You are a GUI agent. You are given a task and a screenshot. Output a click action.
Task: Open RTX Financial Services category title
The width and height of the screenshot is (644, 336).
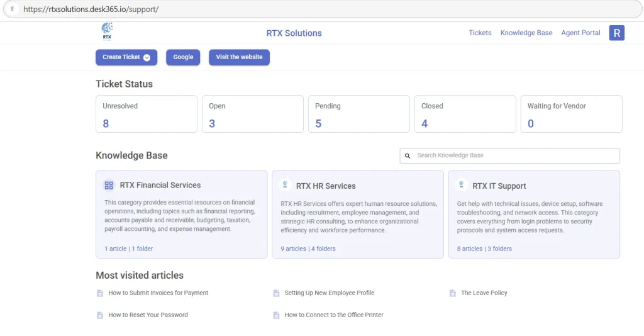[x=160, y=185]
